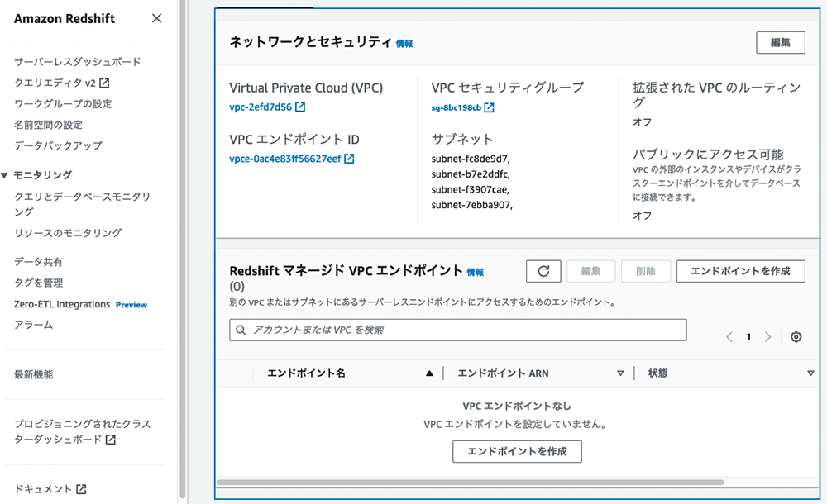Click the search magnifier icon

241,330
